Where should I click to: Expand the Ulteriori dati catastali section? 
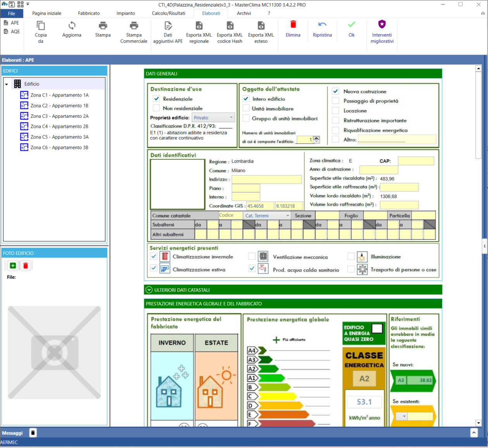pyautogui.click(x=149, y=290)
